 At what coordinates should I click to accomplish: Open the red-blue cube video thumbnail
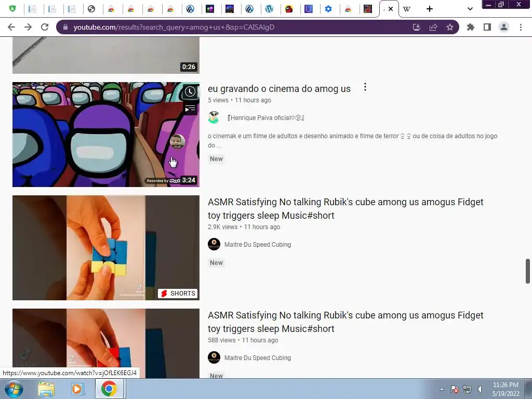pyautogui.click(x=106, y=343)
